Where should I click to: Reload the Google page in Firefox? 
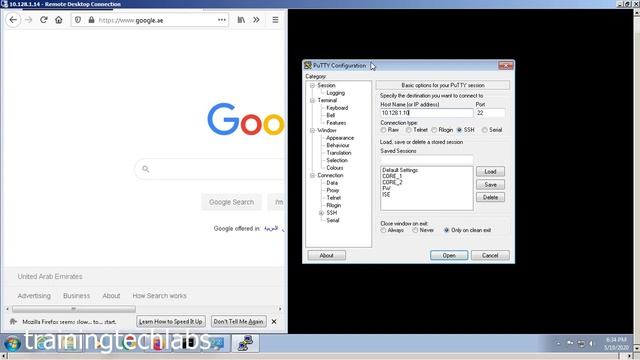[x=44, y=20]
